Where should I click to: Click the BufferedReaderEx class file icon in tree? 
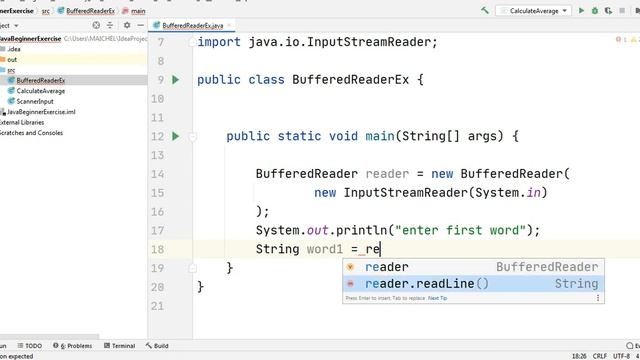[11, 80]
